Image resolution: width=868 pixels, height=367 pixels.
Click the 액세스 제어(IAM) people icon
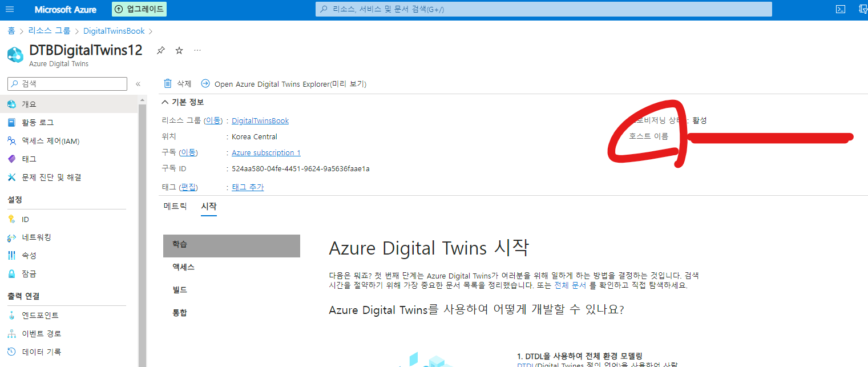coord(11,140)
